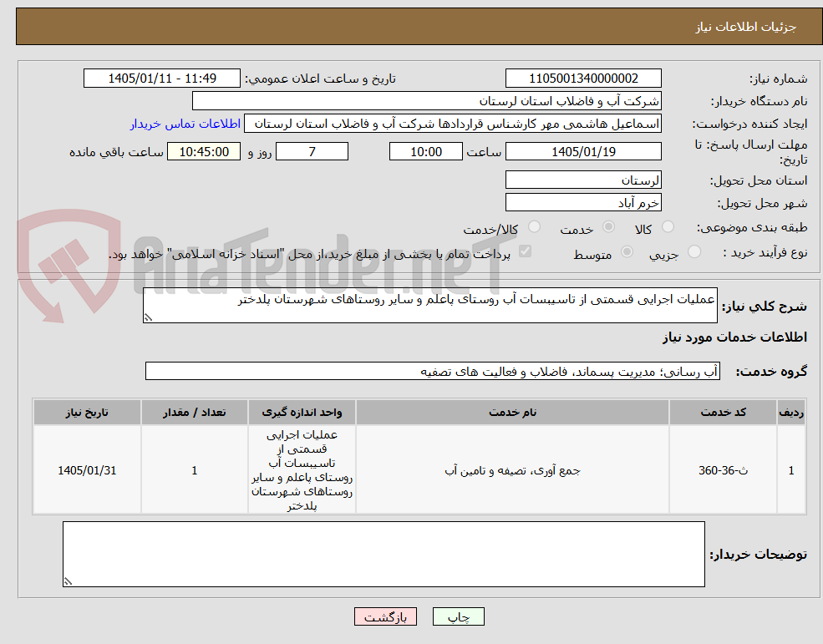Click the request creator name field
Image resolution: width=823 pixels, height=644 pixels.
pos(452,124)
